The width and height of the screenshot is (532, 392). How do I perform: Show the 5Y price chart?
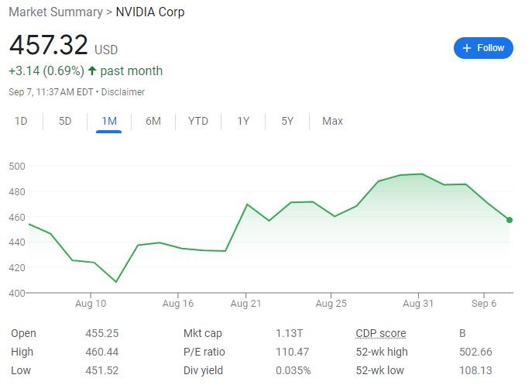[x=287, y=121]
